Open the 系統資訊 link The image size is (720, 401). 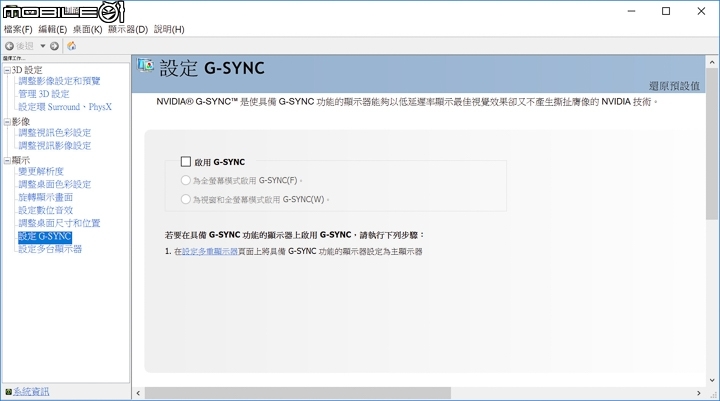[x=31, y=392]
